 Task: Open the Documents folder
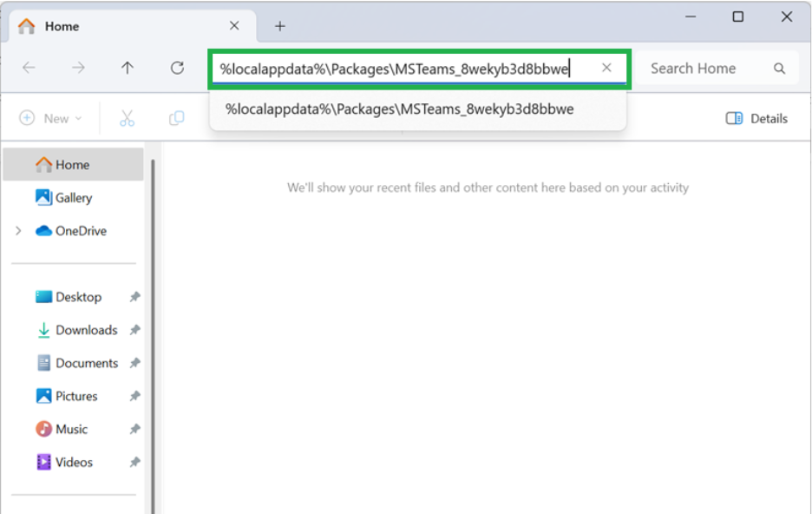76,363
